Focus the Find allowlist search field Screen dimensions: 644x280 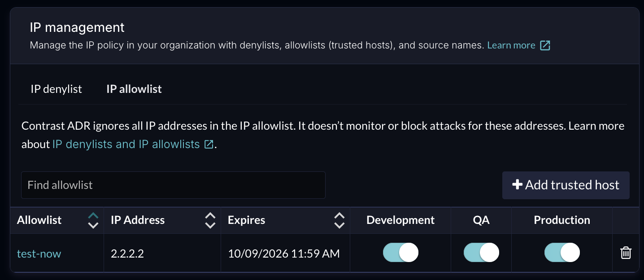point(173,185)
